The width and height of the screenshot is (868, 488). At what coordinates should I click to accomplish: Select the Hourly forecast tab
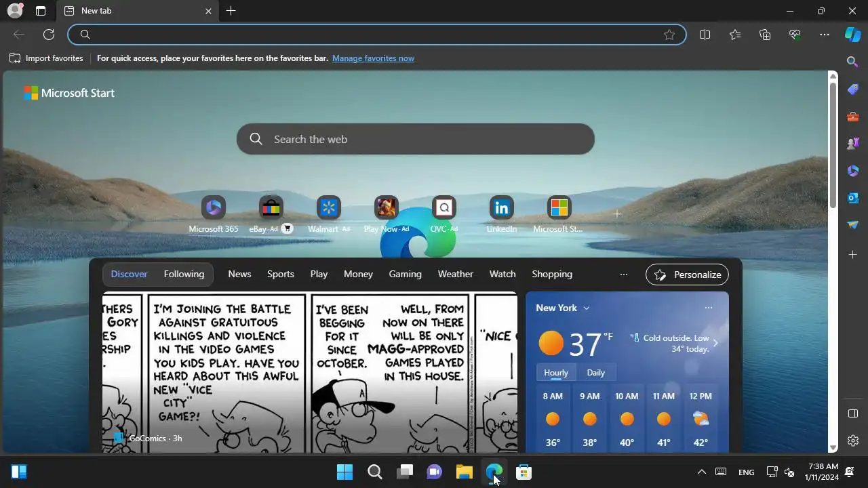(x=556, y=373)
